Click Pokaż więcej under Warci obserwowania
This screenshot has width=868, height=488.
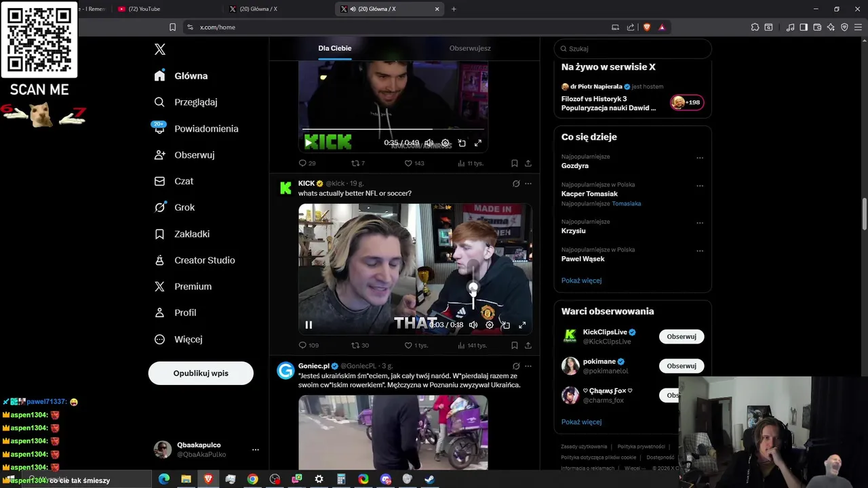[x=581, y=422]
